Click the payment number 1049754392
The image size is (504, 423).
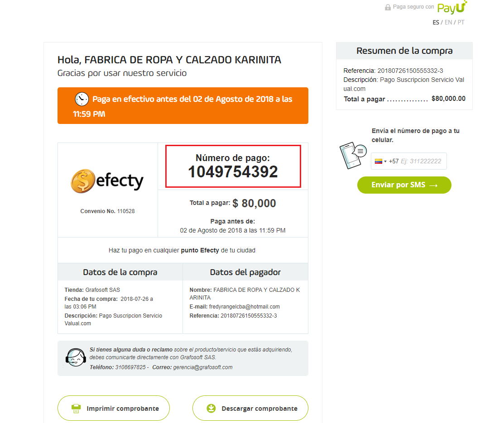233,172
